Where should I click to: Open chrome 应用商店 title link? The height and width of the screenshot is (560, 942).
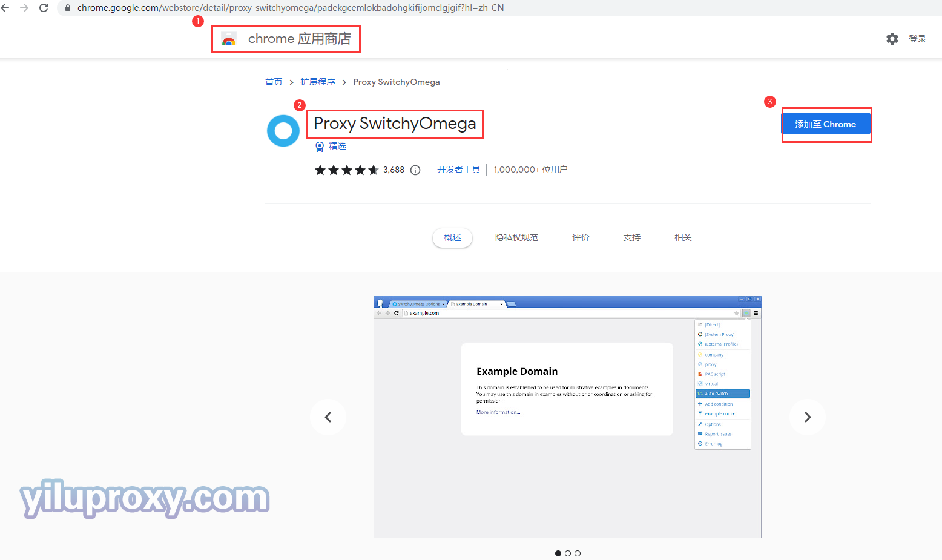[x=300, y=39]
